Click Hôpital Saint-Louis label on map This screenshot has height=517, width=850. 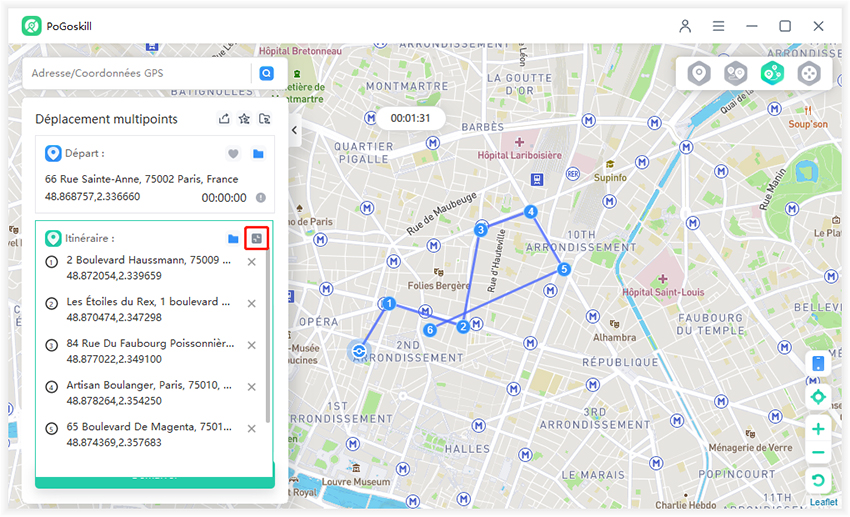[663, 292]
